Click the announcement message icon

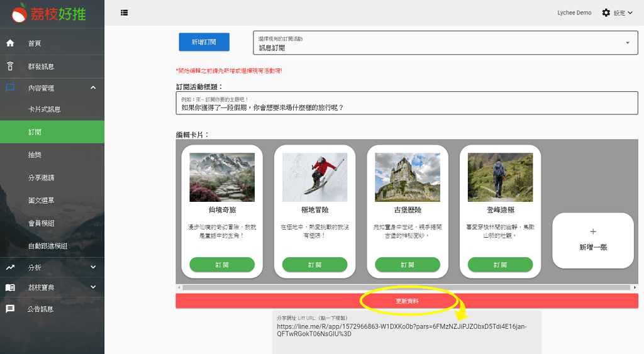pyautogui.click(x=10, y=309)
